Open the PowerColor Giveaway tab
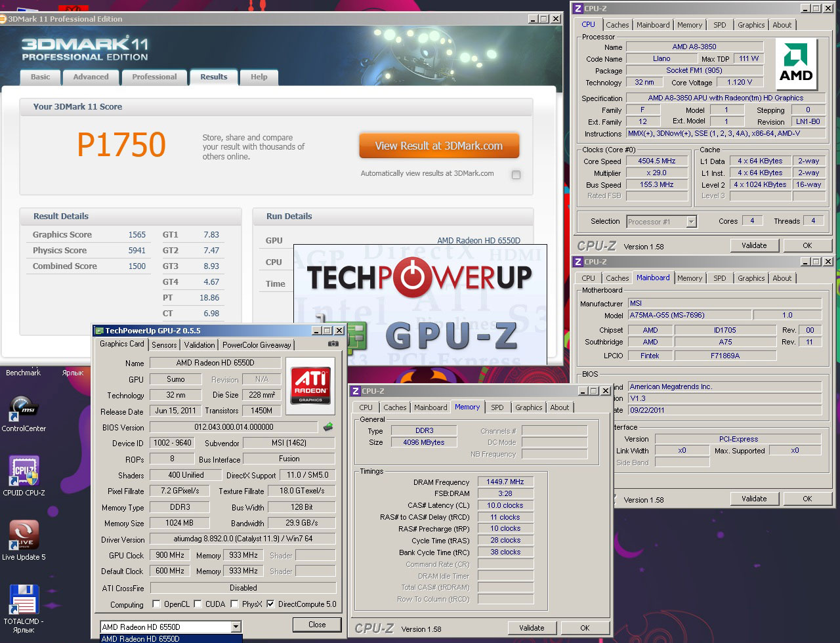The width and height of the screenshot is (840, 643). click(257, 345)
